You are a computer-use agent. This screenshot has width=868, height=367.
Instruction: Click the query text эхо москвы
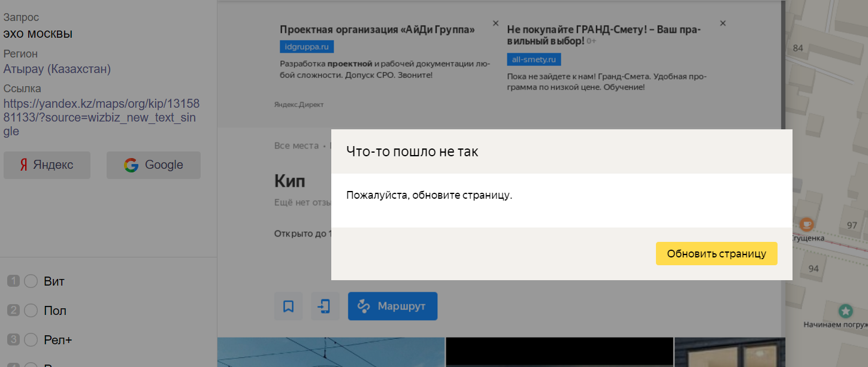38,34
